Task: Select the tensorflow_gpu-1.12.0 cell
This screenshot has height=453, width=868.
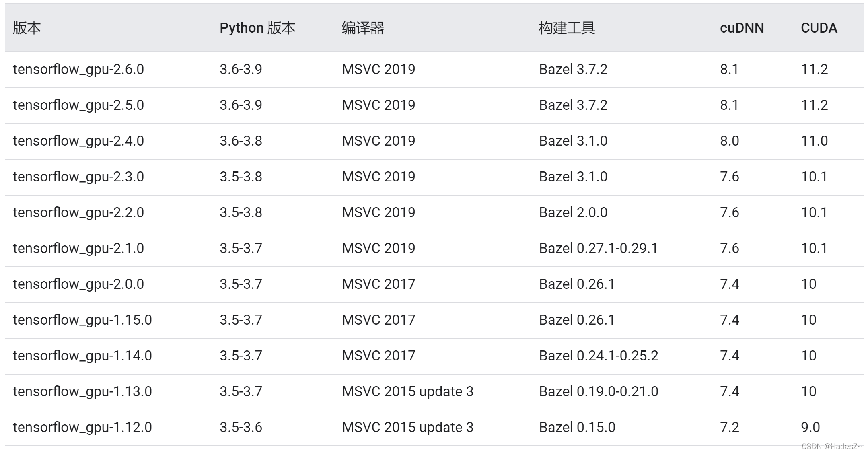Action: pyautogui.click(x=82, y=428)
